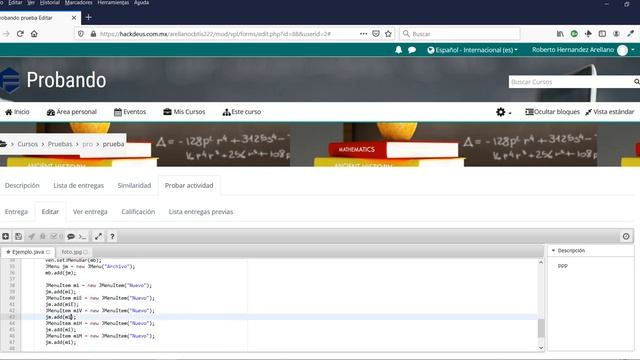Image resolution: width=640 pixels, height=360 pixels.
Task: Open the Historial menu
Action: pos(50,2)
